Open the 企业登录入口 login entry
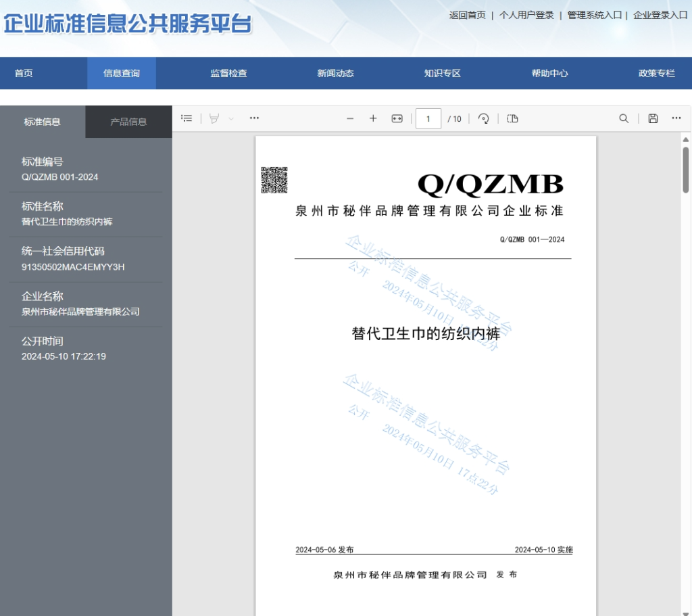The image size is (692, 616). coord(659,14)
